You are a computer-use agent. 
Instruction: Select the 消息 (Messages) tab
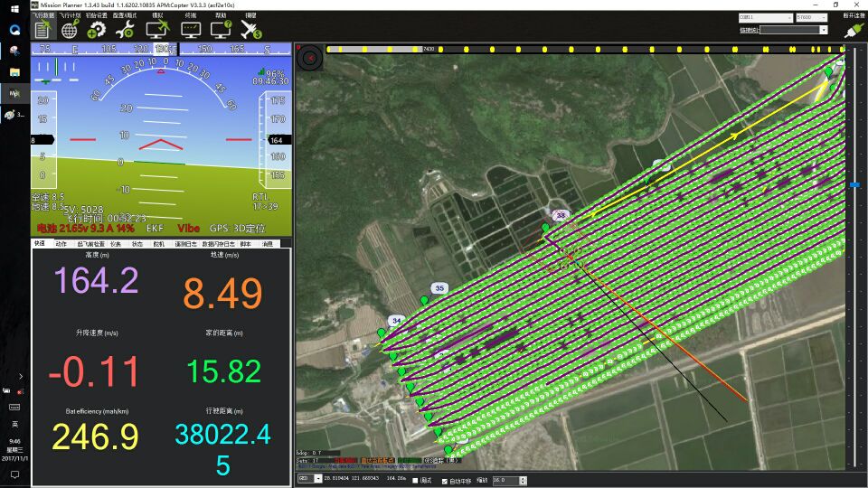[x=268, y=244]
